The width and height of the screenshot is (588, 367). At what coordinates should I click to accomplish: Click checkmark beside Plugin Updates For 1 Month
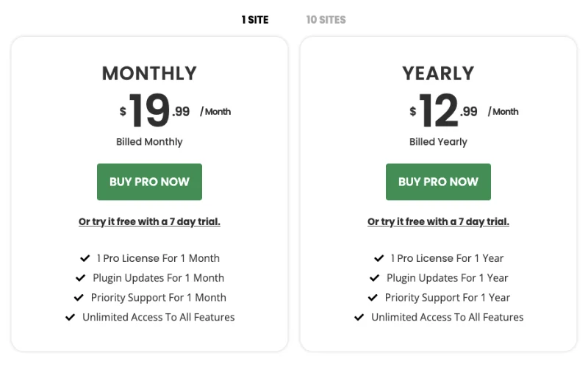pyautogui.click(x=81, y=278)
